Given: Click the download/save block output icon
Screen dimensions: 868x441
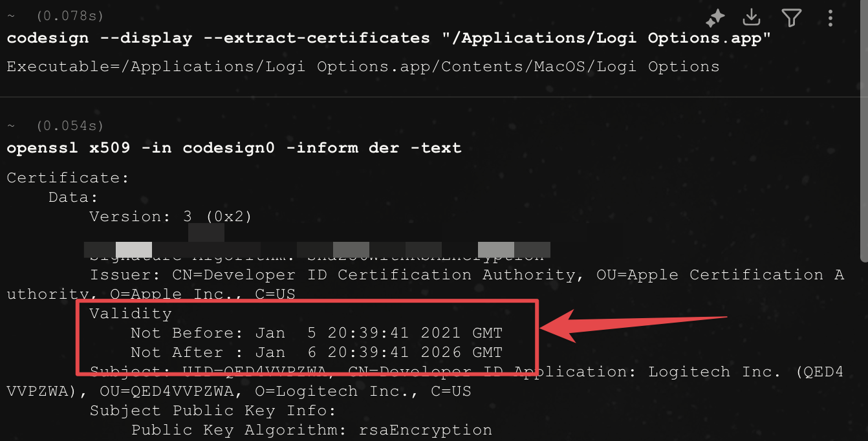Looking at the screenshot, I should click(752, 17).
